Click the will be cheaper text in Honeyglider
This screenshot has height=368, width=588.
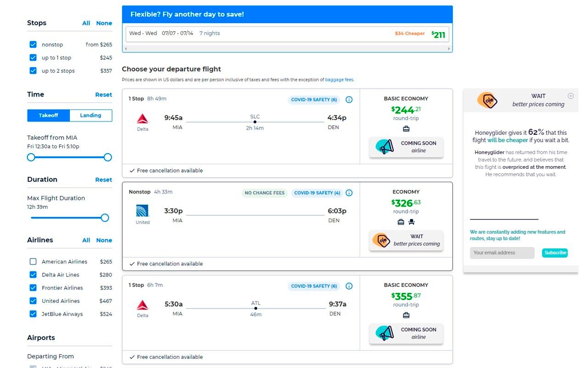pos(507,140)
